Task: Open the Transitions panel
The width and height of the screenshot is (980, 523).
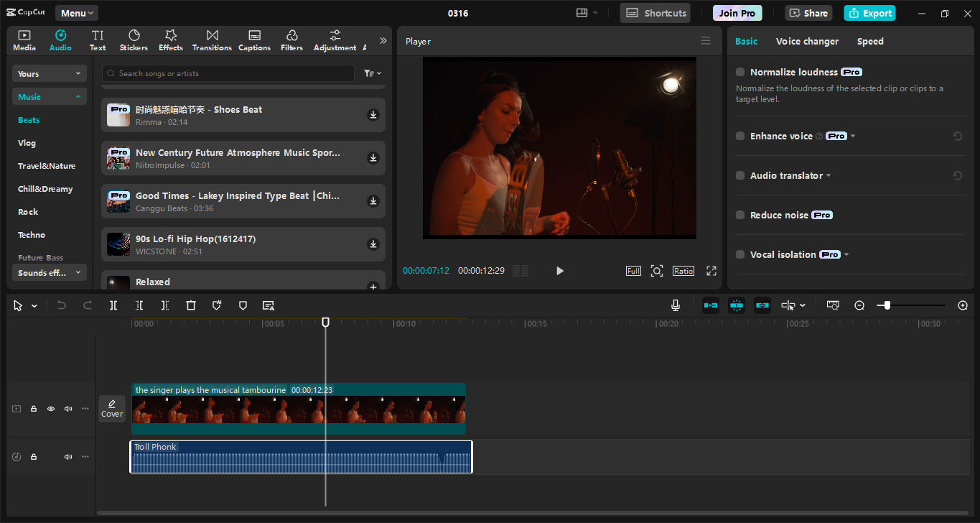Action: (211, 40)
